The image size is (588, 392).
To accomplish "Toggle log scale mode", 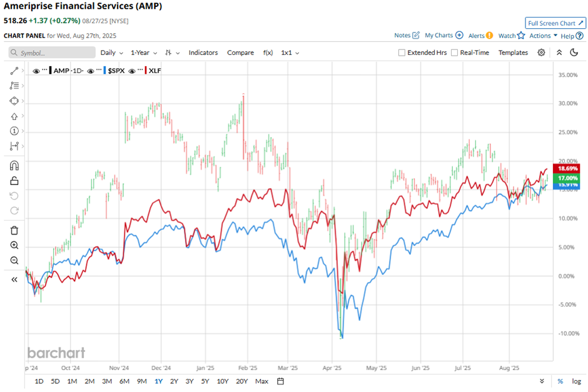I will point(576,381).
